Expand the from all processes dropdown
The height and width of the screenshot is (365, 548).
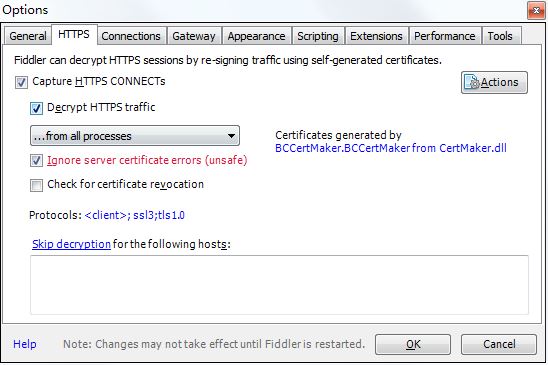click(135, 136)
